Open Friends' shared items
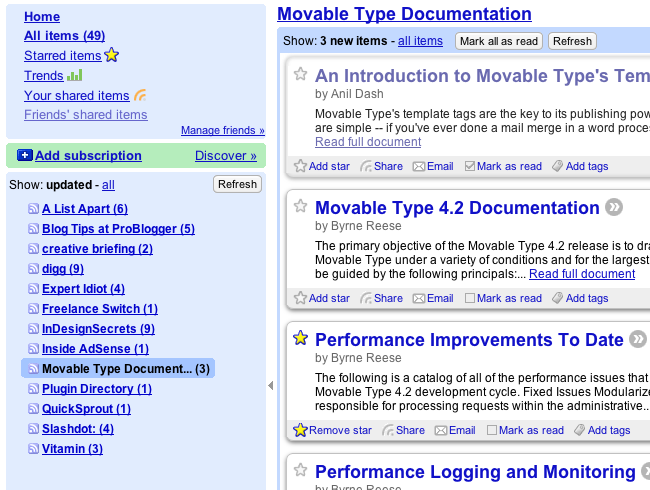Screen dimensions: 650x490 tap(86, 114)
